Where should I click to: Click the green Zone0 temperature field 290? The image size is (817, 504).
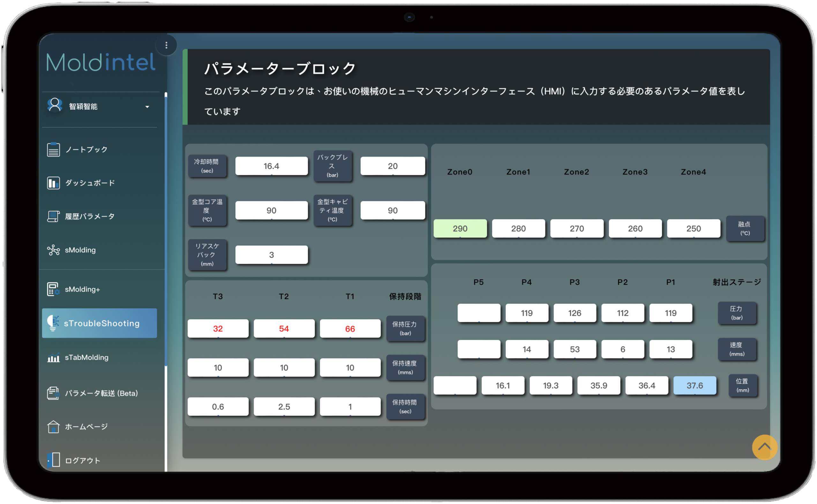click(460, 229)
